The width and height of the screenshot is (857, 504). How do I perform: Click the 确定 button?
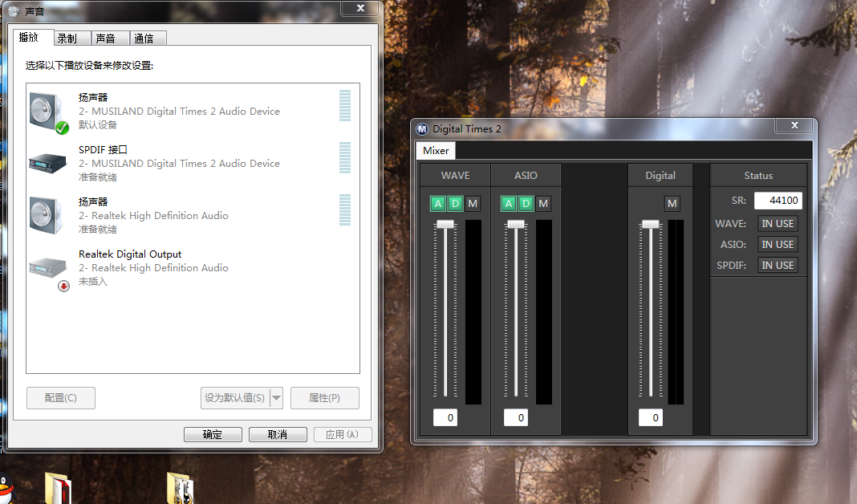213,434
